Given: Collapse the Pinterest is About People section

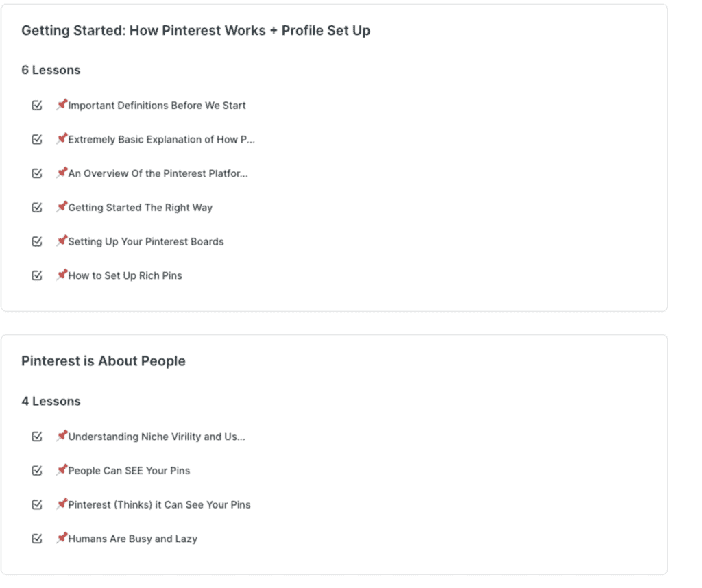Looking at the screenshot, I should 103,361.
